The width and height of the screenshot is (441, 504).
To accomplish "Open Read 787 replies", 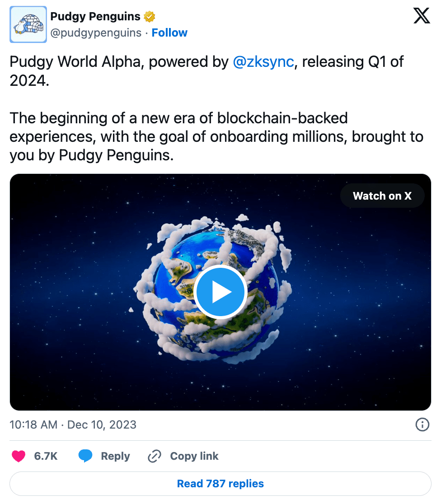I will coord(220,484).
